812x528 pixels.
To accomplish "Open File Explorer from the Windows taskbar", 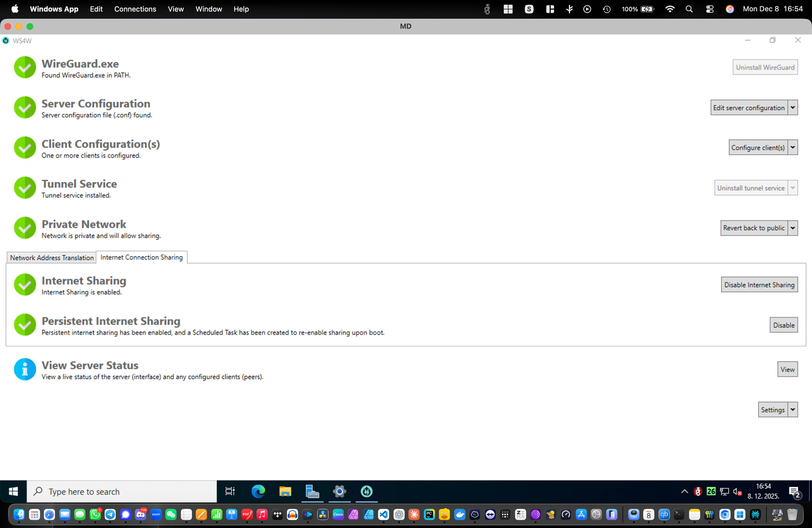I will pos(285,491).
